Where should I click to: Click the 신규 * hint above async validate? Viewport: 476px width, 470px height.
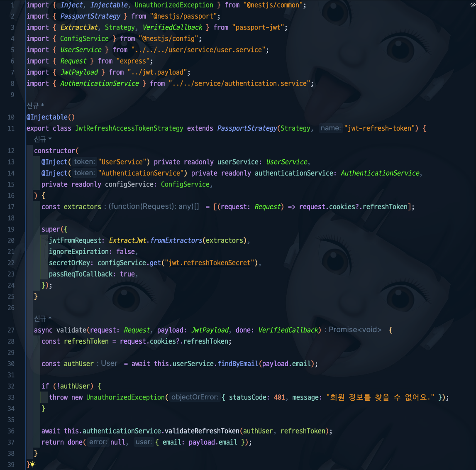click(43, 318)
